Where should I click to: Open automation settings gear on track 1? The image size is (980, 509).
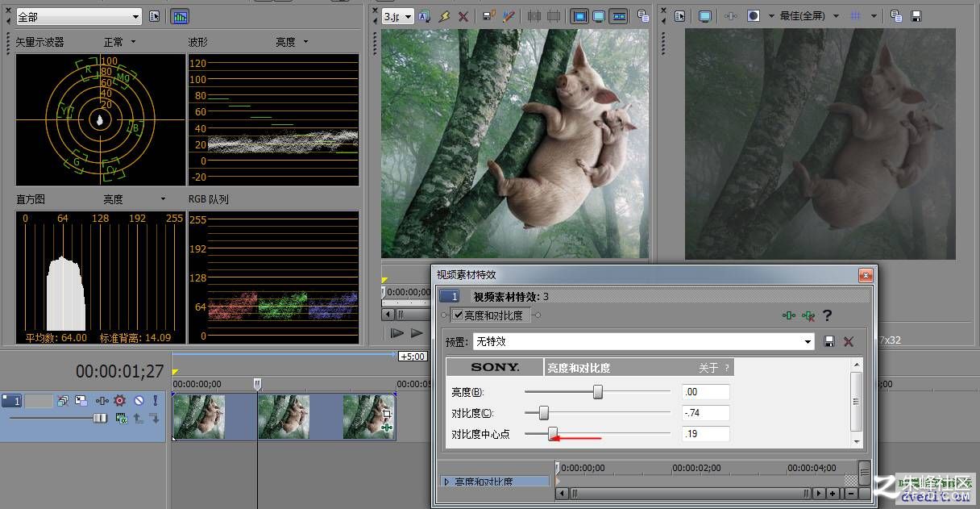click(120, 400)
